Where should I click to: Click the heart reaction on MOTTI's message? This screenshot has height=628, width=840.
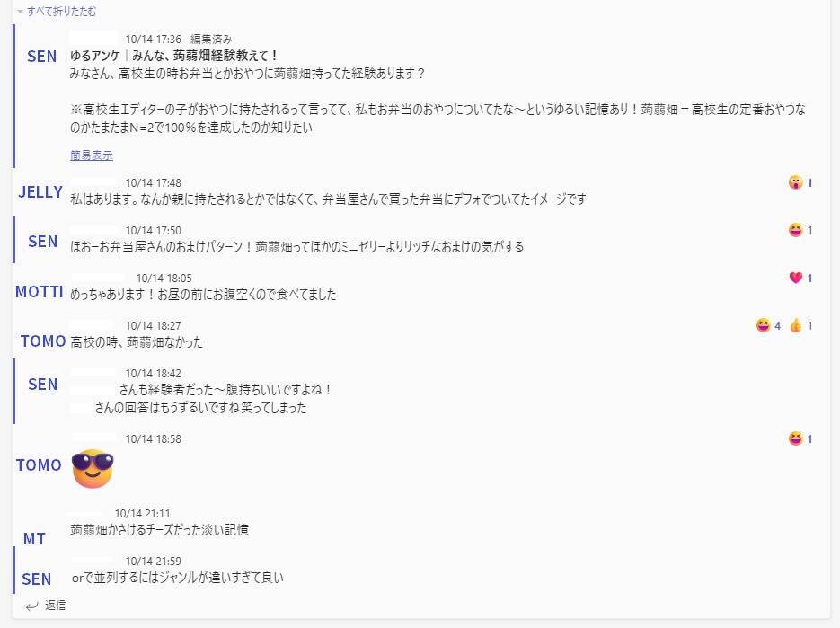[x=796, y=278]
